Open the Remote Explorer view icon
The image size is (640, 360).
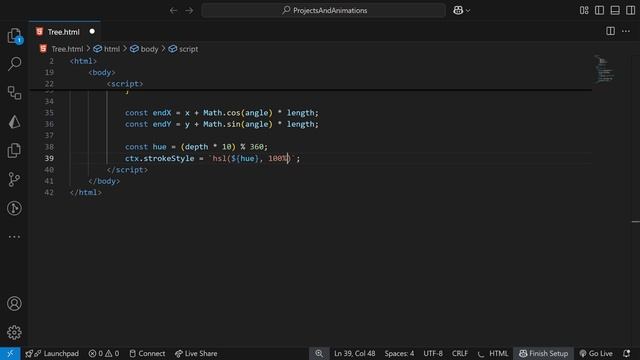(x=14, y=93)
